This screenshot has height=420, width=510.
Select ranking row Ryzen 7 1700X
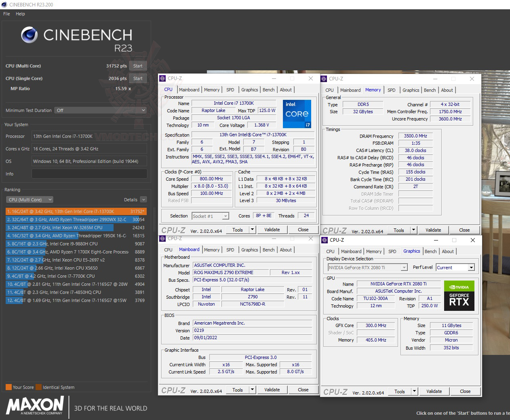pos(76,252)
